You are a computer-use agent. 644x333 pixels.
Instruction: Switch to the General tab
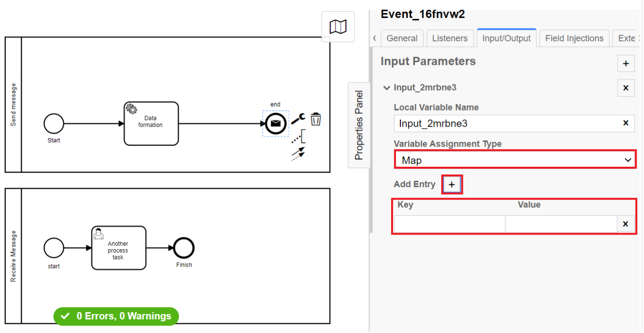[402, 38]
